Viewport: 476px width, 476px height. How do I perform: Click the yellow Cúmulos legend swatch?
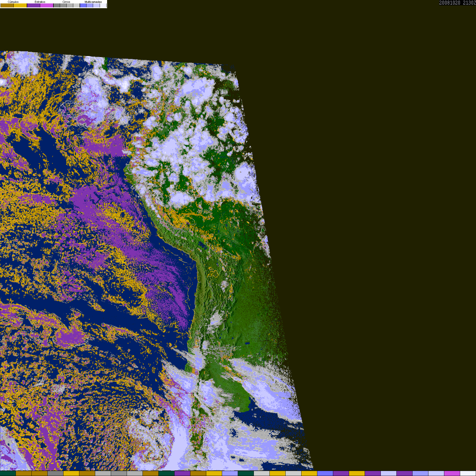pos(20,5)
